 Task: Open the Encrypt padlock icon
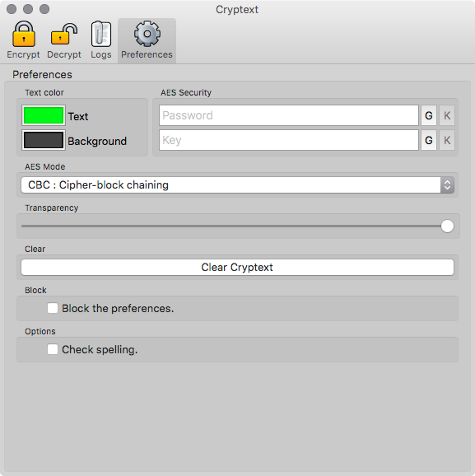click(x=23, y=34)
